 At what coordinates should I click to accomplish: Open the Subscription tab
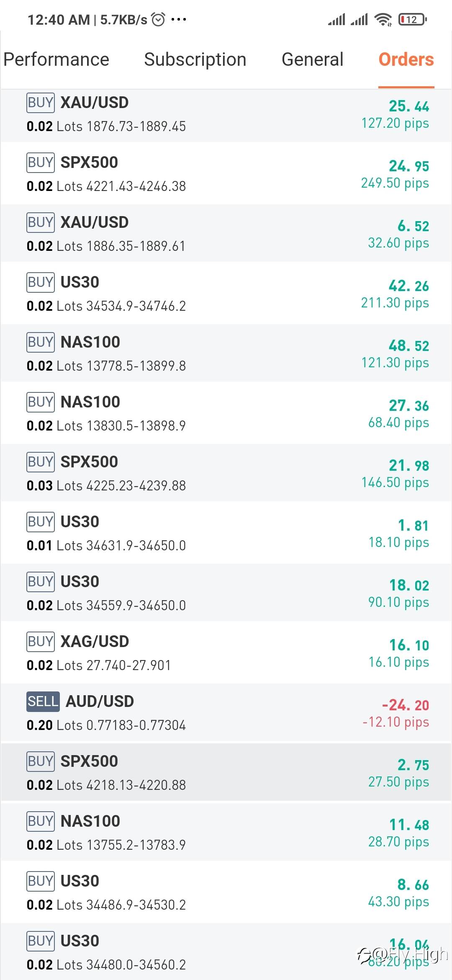tap(195, 59)
